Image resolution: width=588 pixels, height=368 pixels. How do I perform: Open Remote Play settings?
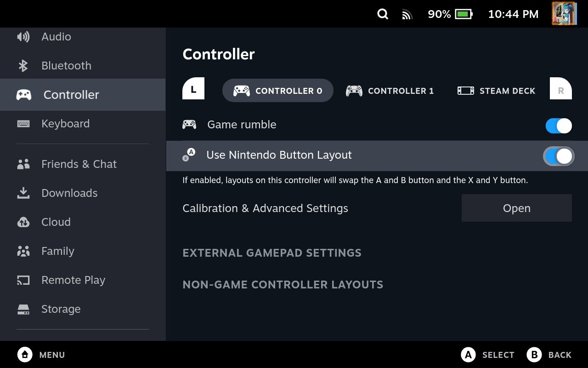coord(83,280)
